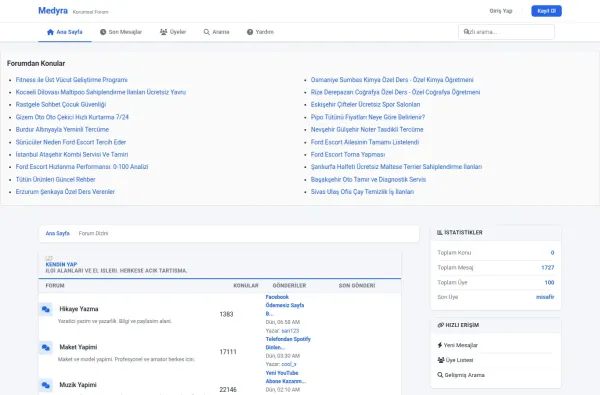Open Nevşehir Gülşehir Noter Tasdikli Tercüme topic
The height and width of the screenshot is (395, 600).
click(x=367, y=129)
